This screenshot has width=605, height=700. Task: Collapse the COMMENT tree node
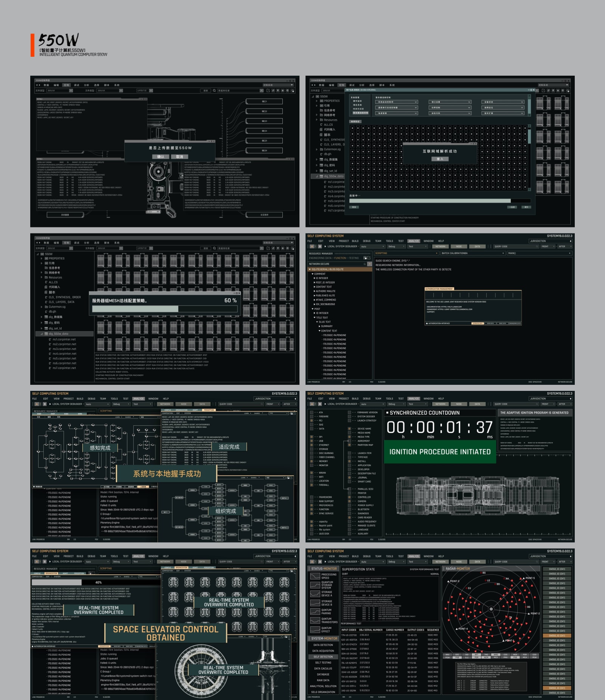tap(313, 274)
